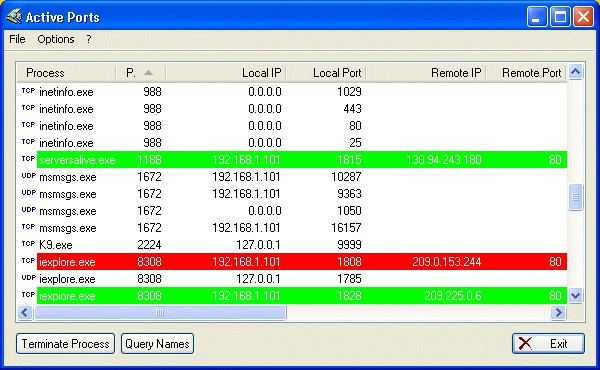Click the horizontal scrollbar left arrow
Screen dimensions: 600x370
(x=25, y=313)
